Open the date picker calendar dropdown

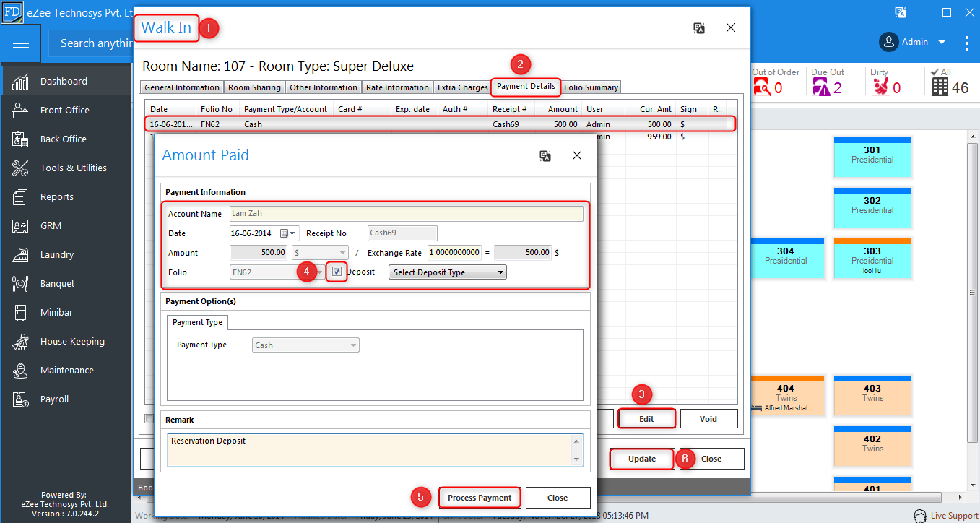click(289, 233)
